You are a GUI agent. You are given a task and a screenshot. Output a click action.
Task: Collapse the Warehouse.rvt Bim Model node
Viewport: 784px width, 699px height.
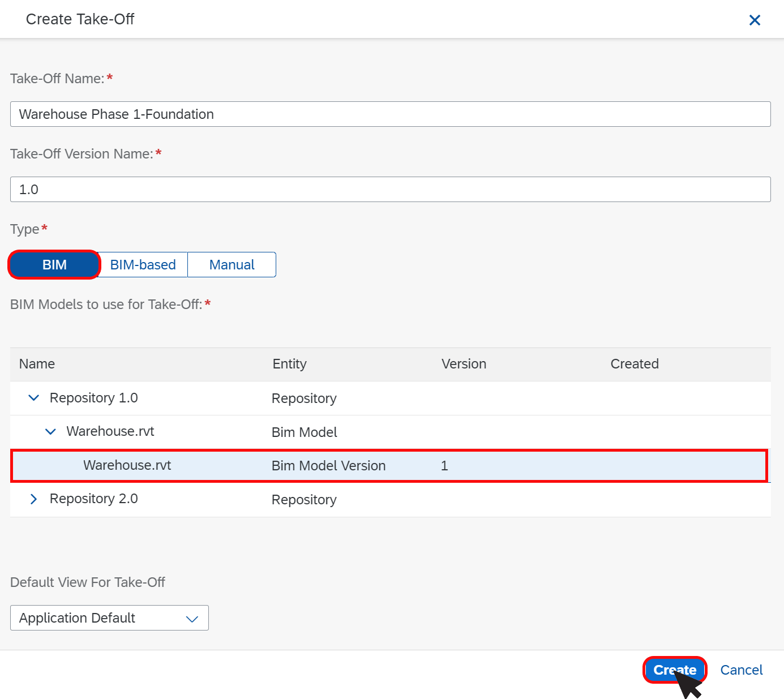(50, 432)
